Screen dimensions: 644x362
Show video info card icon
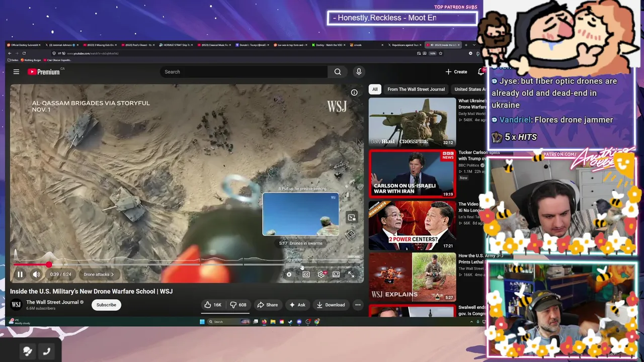pos(354,93)
